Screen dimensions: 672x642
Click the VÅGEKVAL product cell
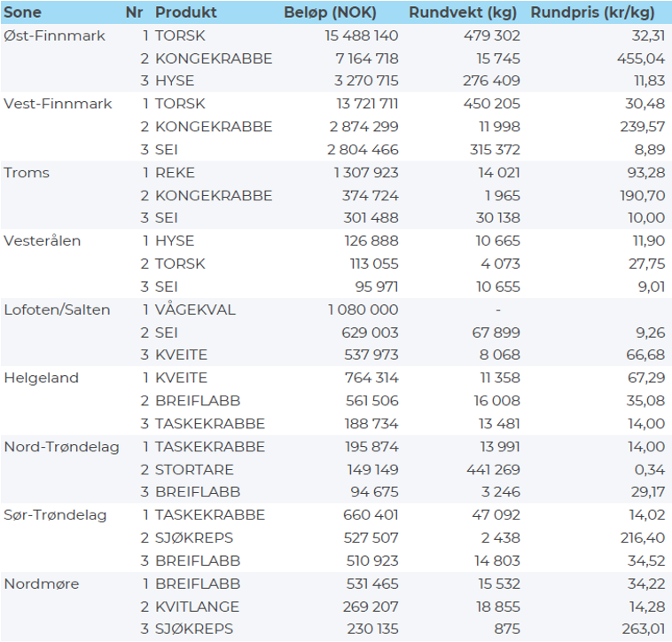(194, 309)
